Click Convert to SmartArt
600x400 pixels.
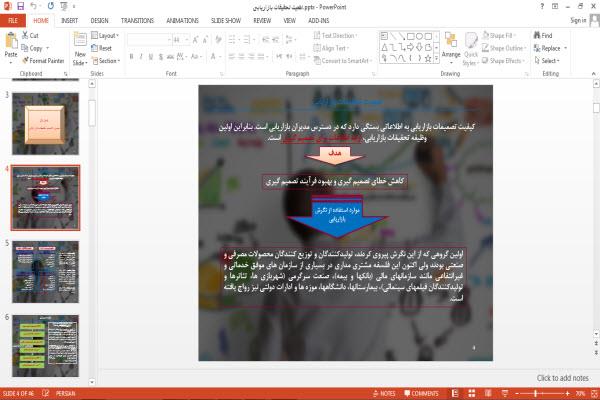(342, 60)
